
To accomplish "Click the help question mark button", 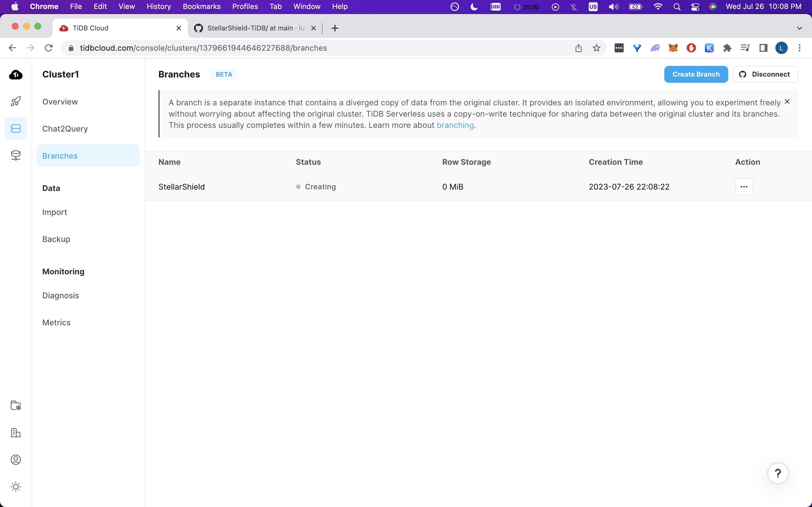I will click(777, 473).
